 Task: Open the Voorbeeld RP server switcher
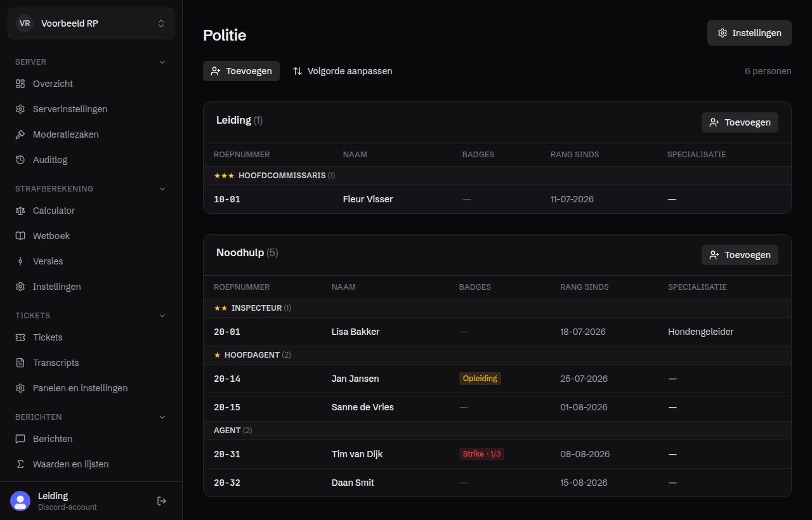91,23
